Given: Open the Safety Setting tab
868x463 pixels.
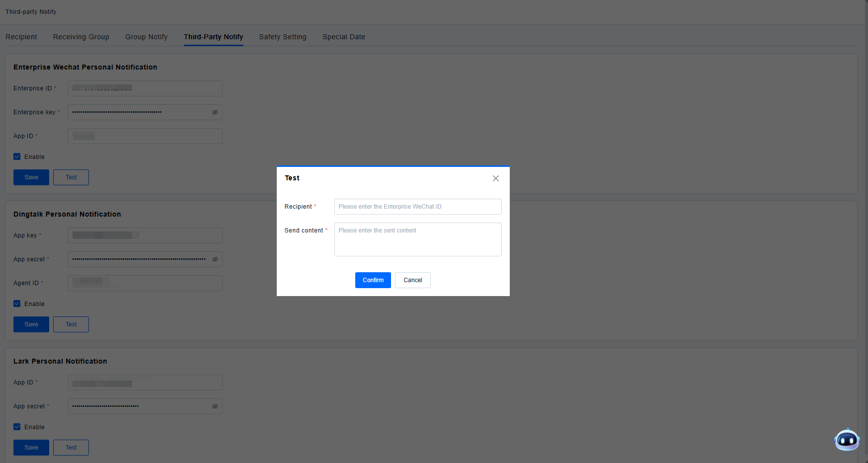Looking at the screenshot, I should click(x=283, y=37).
